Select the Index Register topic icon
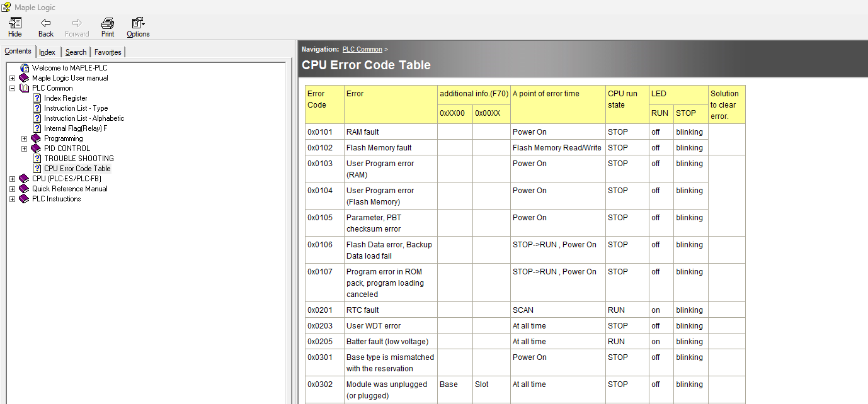This screenshot has width=868, height=404. click(36, 98)
